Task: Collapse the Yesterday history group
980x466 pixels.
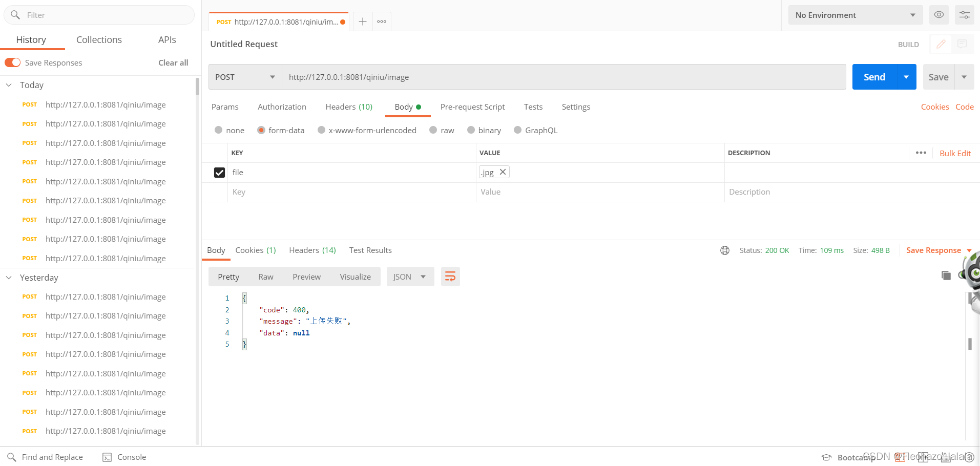Action: click(x=9, y=278)
